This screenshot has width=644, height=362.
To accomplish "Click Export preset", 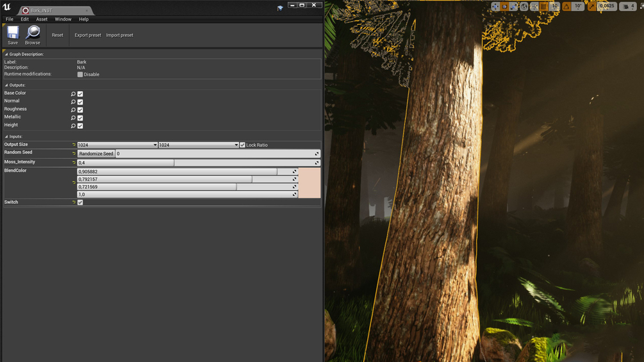I will (88, 35).
